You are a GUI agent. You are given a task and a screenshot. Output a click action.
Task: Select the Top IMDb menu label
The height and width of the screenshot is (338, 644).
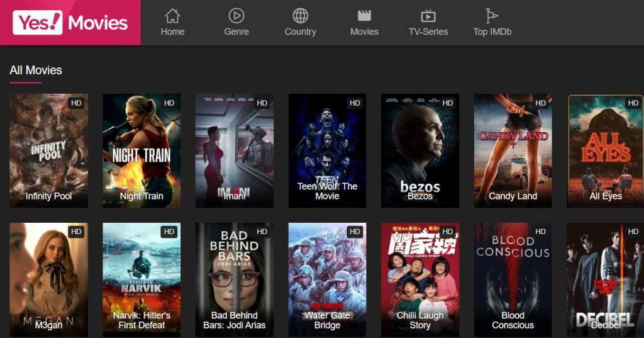[492, 31]
